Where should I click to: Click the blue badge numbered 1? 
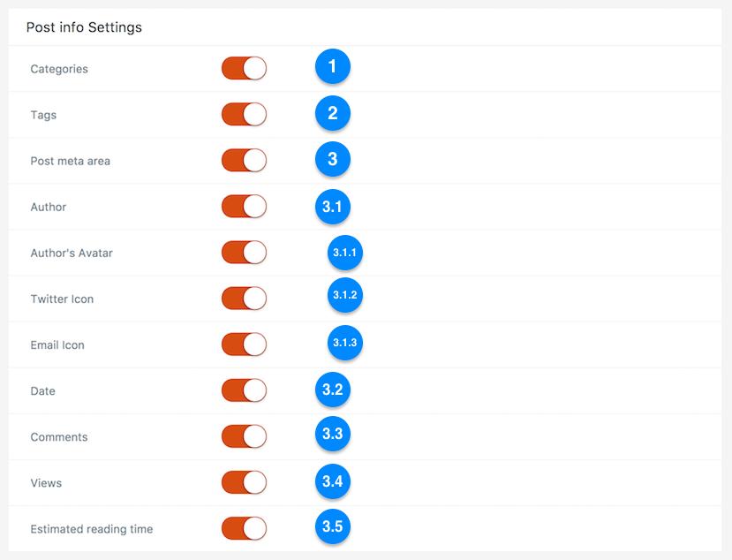pyautogui.click(x=332, y=66)
